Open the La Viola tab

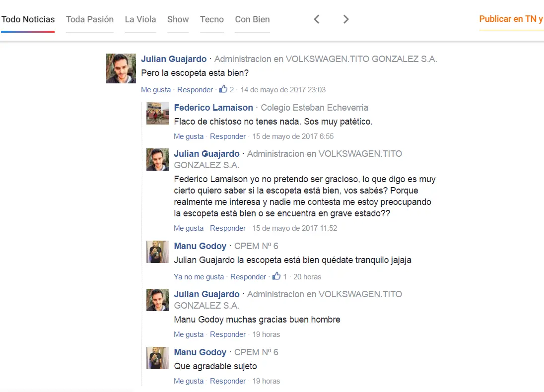pos(140,19)
